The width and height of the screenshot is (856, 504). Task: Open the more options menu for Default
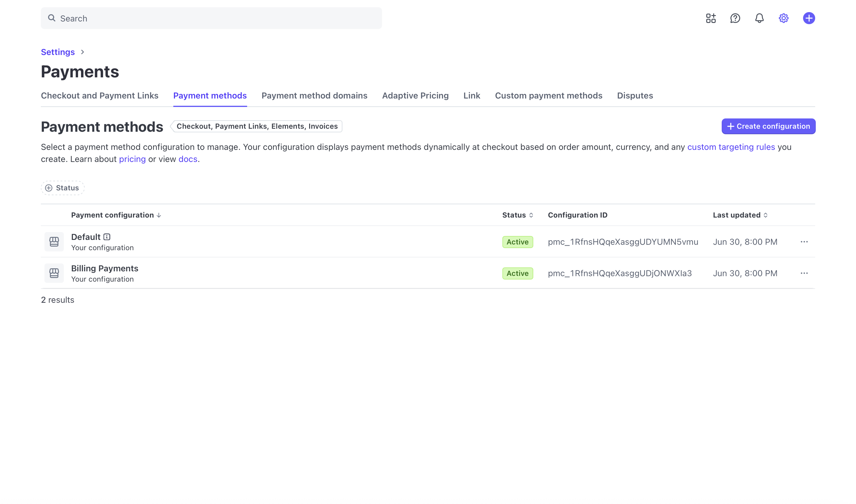point(804,242)
